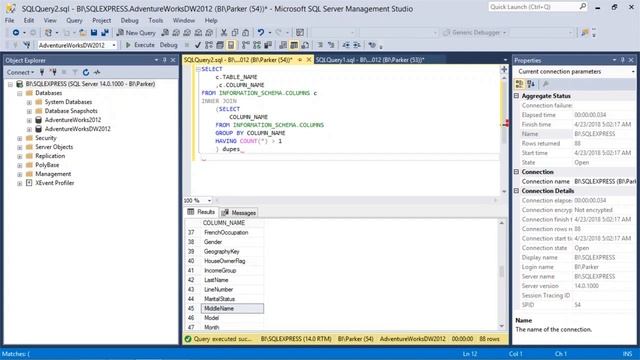Collapse the Databases folder
The width and height of the screenshot is (640, 360).
tap(20, 93)
